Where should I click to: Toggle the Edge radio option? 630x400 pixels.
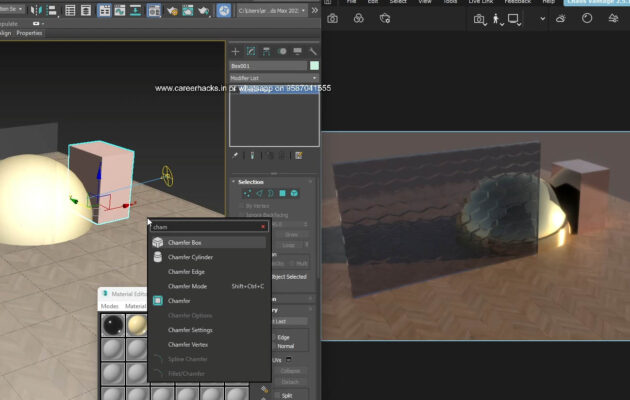pyautogui.click(x=283, y=337)
